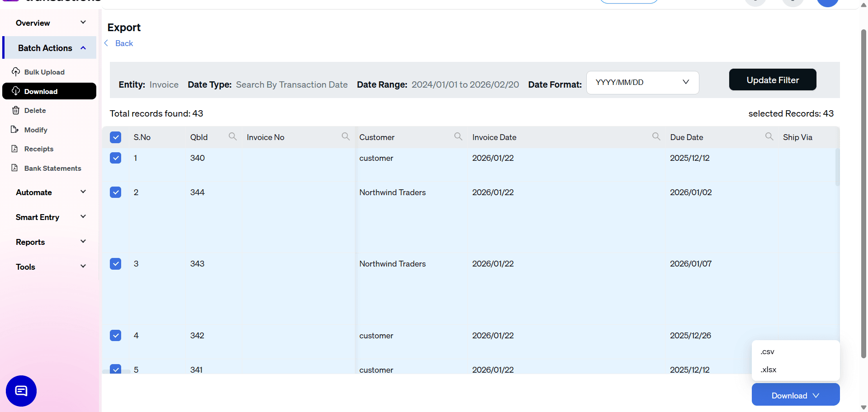This screenshot has height=412, width=868.
Task: Click the Invoice No column search icon
Action: (x=345, y=136)
